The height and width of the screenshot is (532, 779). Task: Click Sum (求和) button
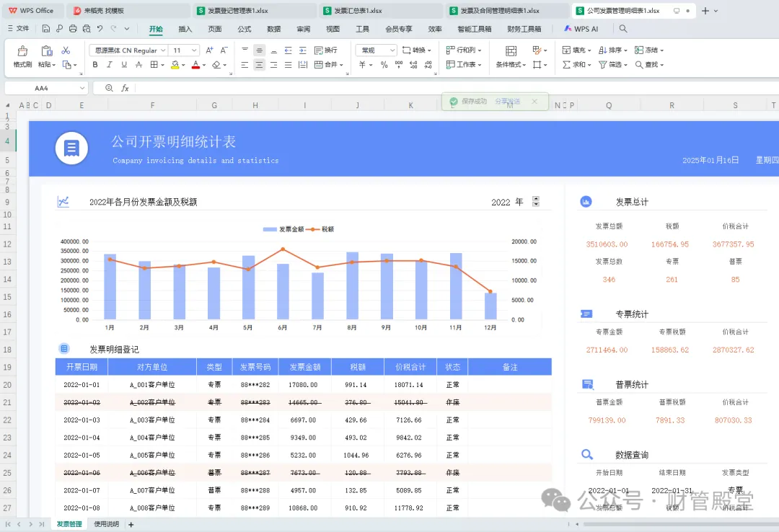tap(576, 65)
